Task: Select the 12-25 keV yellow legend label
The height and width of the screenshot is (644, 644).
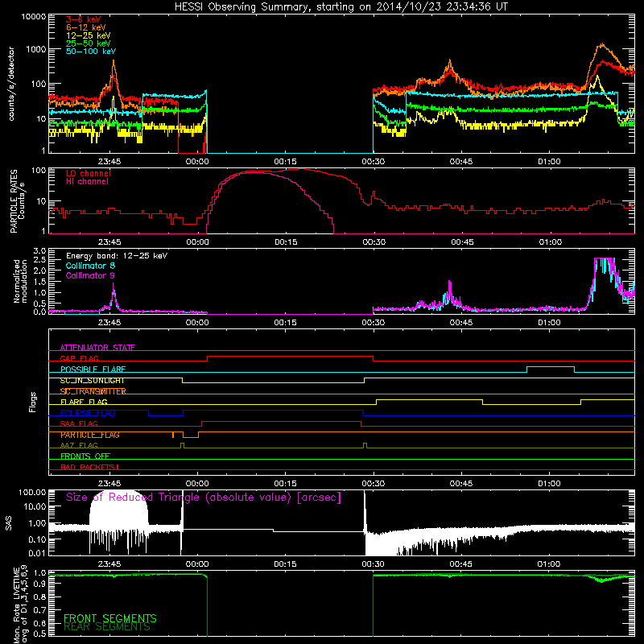Action: click(x=89, y=35)
